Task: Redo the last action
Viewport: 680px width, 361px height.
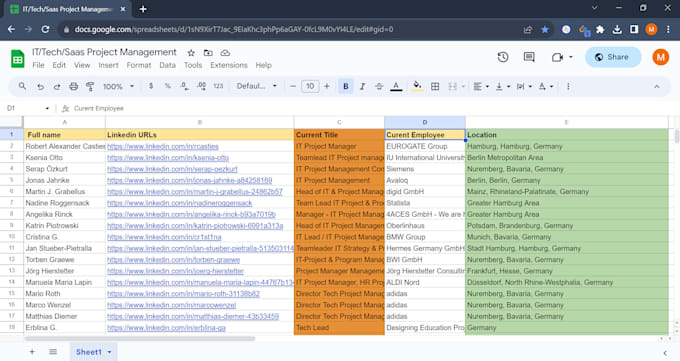Action: pyautogui.click(x=57, y=87)
